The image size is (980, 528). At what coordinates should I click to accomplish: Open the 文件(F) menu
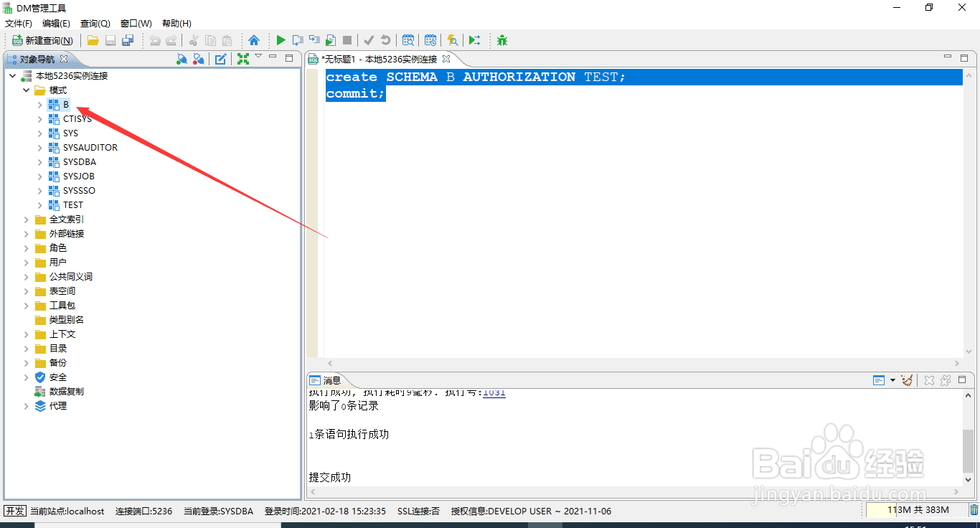[19, 24]
